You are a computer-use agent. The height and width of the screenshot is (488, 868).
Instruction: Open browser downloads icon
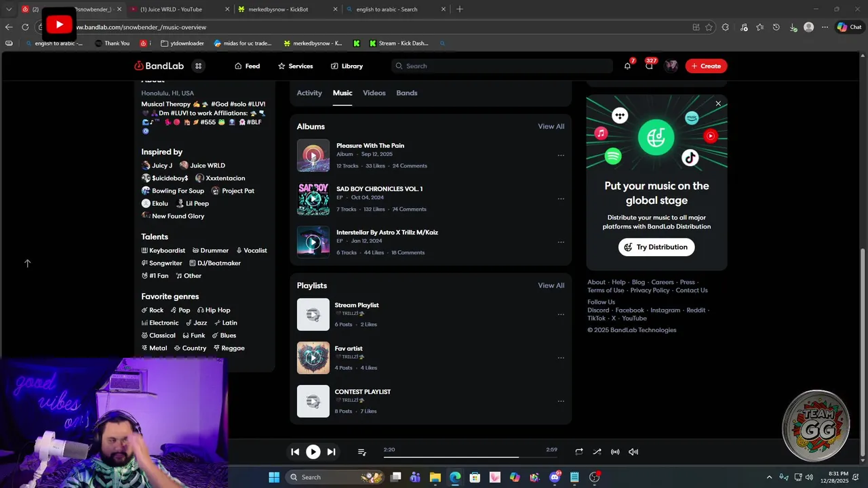(x=793, y=27)
